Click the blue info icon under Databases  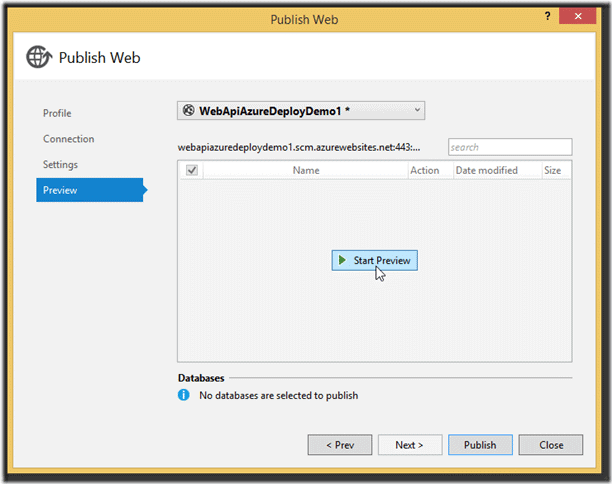[183, 395]
